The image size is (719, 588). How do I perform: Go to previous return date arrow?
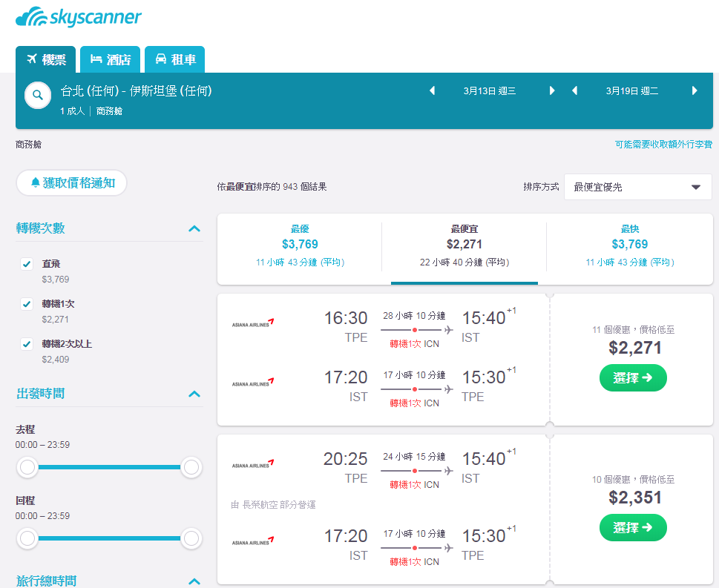(574, 90)
